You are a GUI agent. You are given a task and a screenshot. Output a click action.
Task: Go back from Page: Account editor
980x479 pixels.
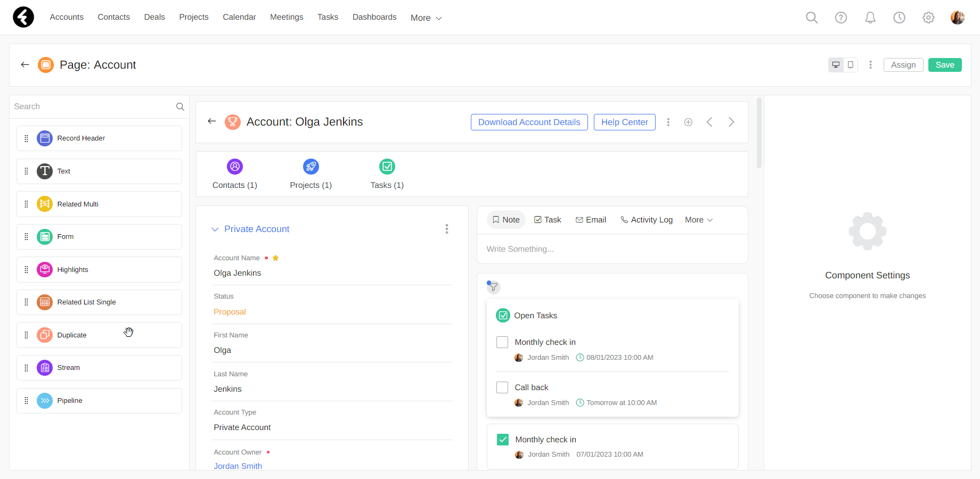pyautogui.click(x=24, y=65)
